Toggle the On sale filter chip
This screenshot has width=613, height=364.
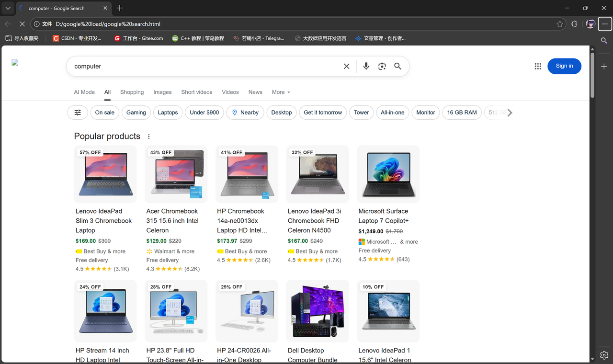[x=105, y=113]
